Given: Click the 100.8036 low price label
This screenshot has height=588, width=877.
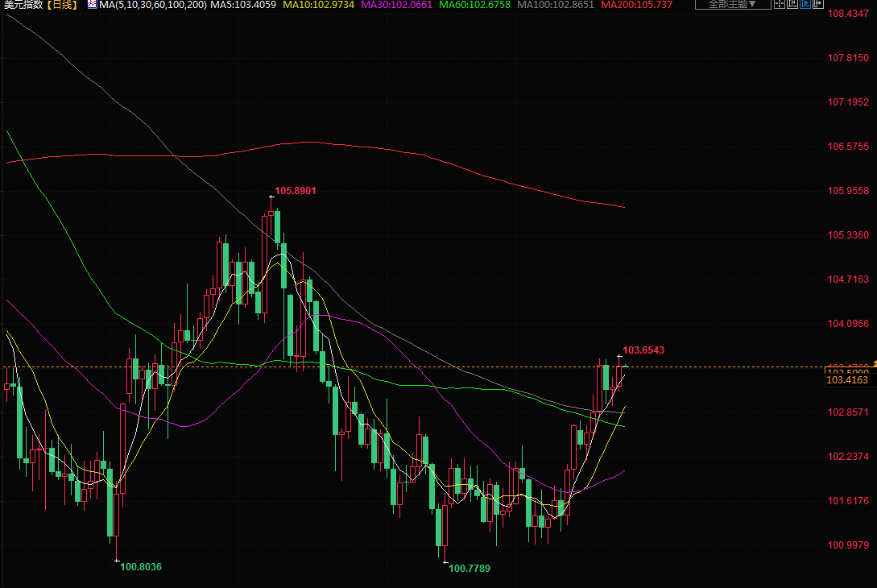Looking at the screenshot, I should click(x=141, y=567).
